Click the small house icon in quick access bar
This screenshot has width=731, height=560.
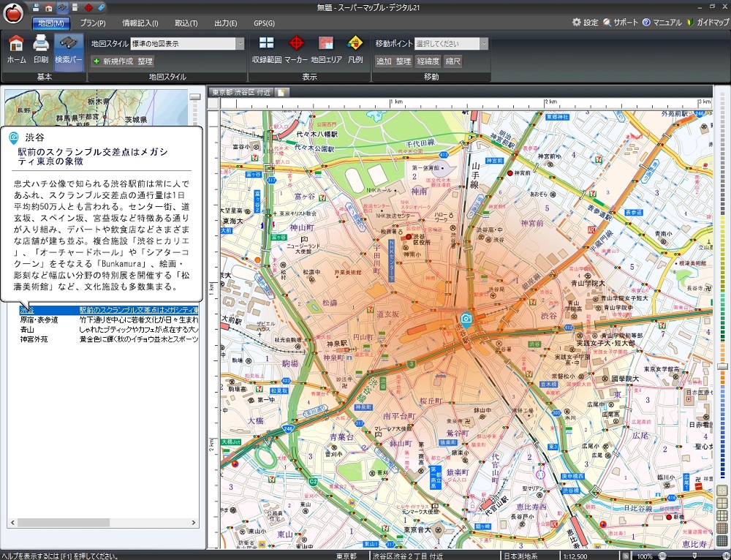48,7
